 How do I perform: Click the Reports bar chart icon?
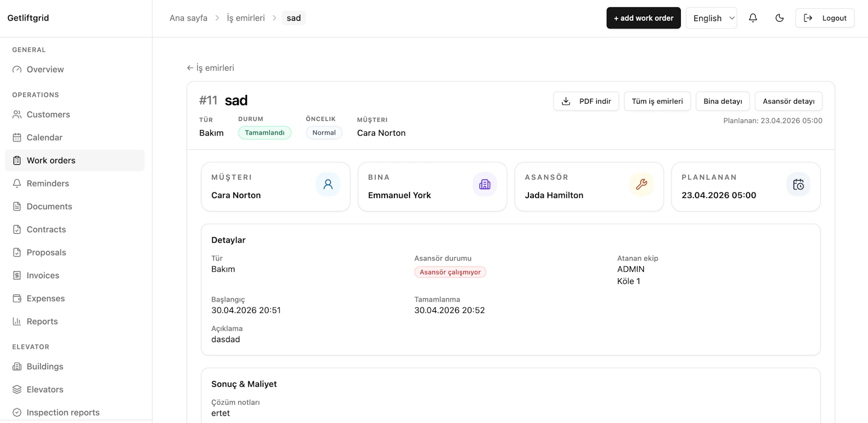[17, 322]
